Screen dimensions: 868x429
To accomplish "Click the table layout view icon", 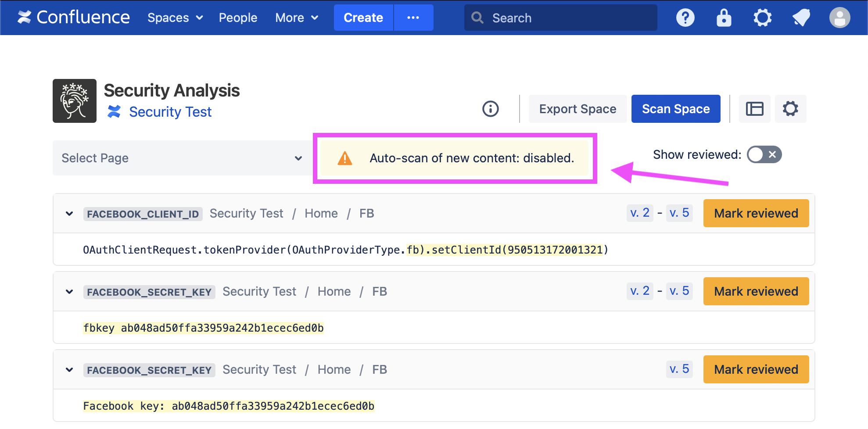I will point(754,109).
